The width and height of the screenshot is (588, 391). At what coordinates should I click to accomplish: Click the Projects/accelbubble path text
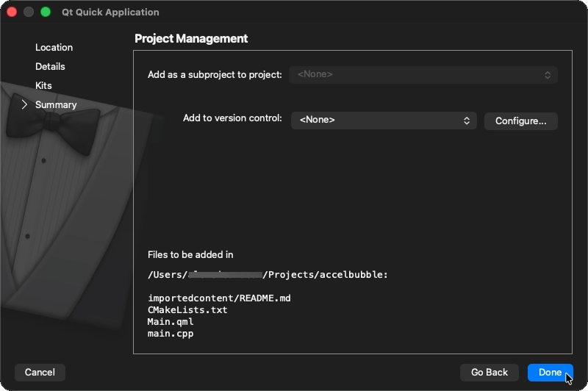click(x=326, y=275)
